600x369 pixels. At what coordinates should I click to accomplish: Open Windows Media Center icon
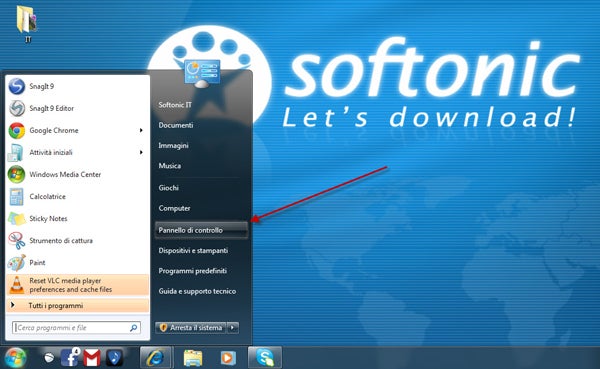(x=16, y=175)
